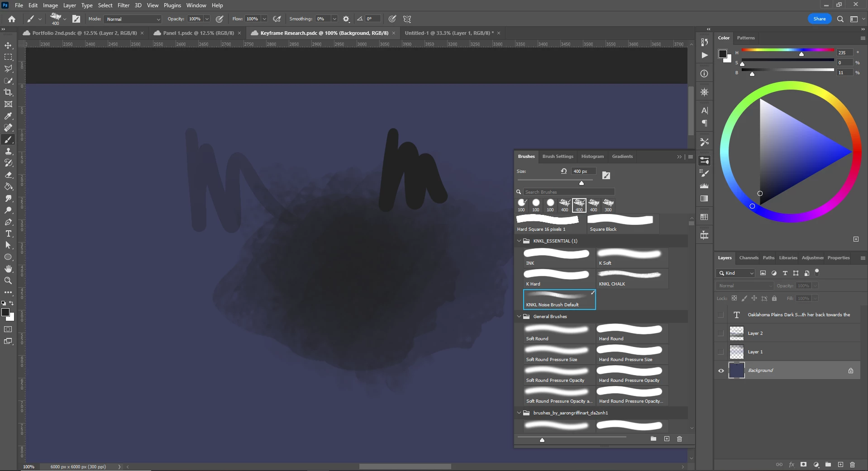Screen dimensions: 868x471
Task: Open the brush Mode dropdown
Action: coord(133,19)
